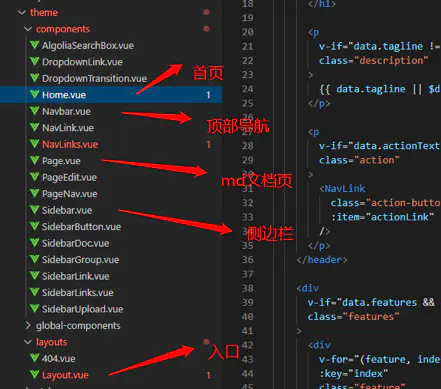Click the Vue icon beside Layout.vue
Viewport: 441px width, 389px height.
pyautogui.click(x=34, y=375)
